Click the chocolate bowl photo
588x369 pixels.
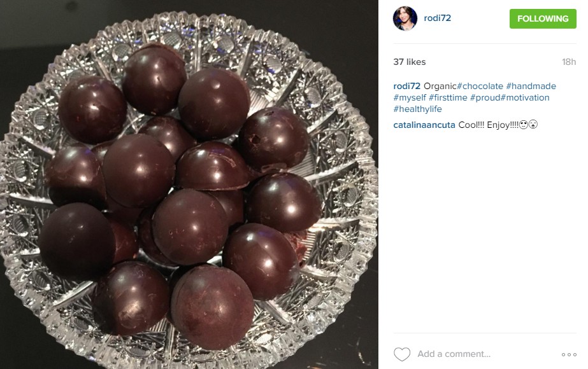point(189,184)
